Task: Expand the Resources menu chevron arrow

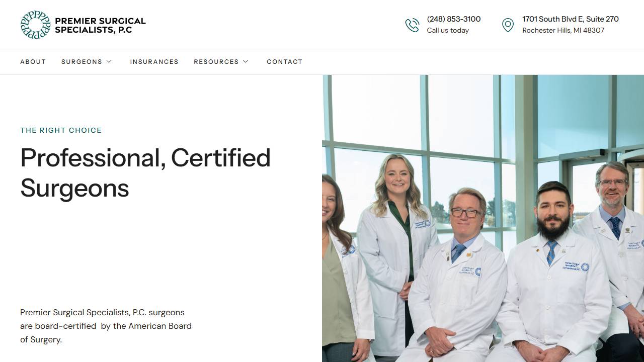Action: point(246,61)
